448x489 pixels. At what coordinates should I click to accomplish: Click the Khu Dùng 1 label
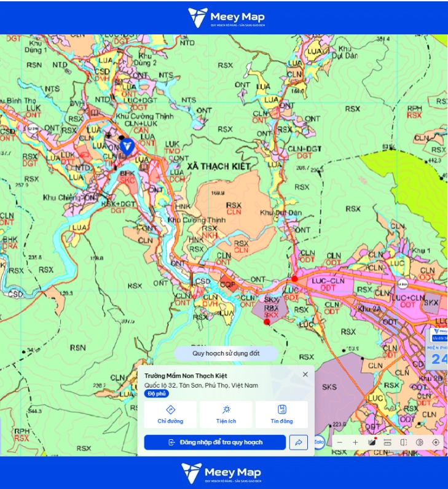[x=36, y=46]
